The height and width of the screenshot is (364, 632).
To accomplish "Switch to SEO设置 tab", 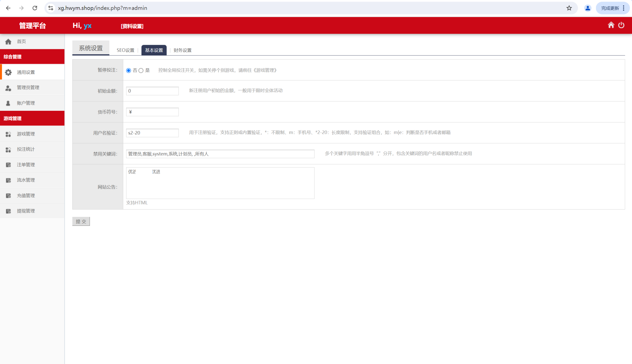I will tap(125, 50).
